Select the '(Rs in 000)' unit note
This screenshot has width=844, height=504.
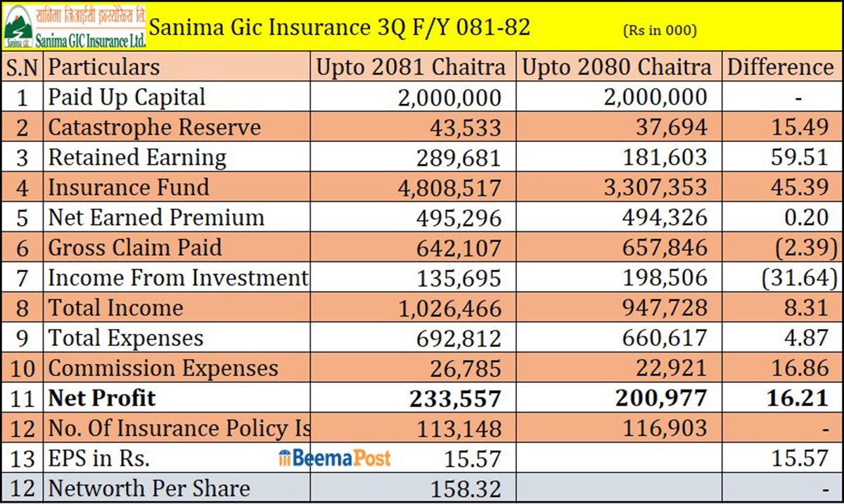(660, 30)
